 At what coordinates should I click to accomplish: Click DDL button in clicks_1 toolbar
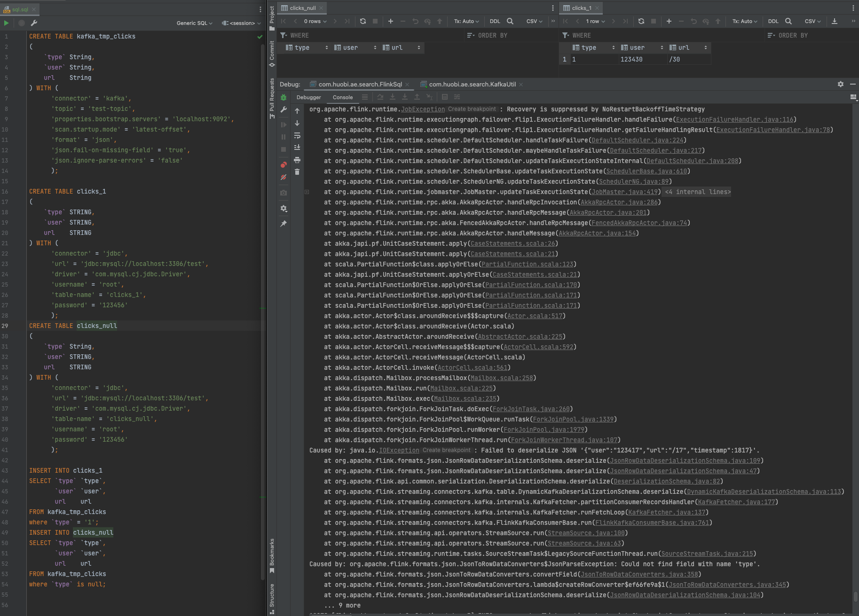pos(773,21)
